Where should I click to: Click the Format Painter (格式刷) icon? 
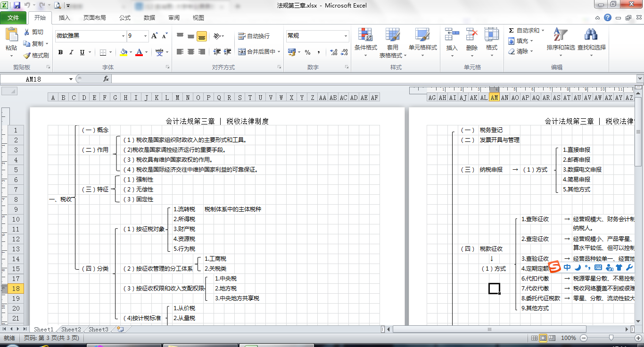26,55
